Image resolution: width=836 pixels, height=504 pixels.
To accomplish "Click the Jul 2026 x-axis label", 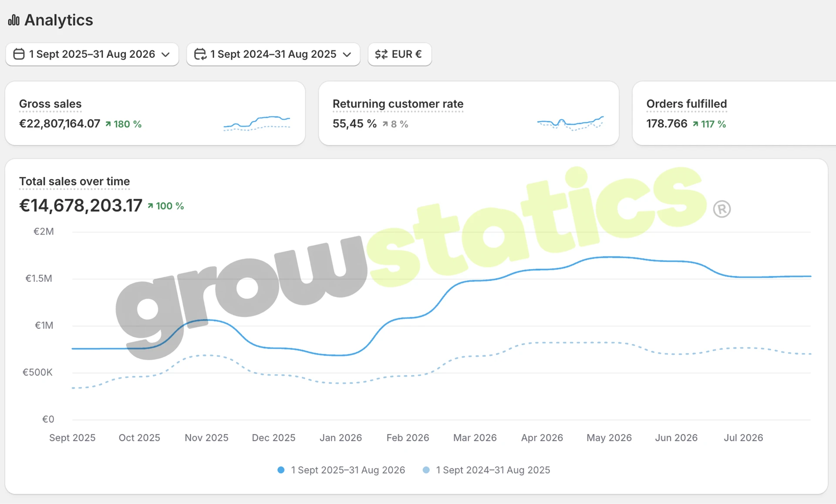I will coord(743,437).
